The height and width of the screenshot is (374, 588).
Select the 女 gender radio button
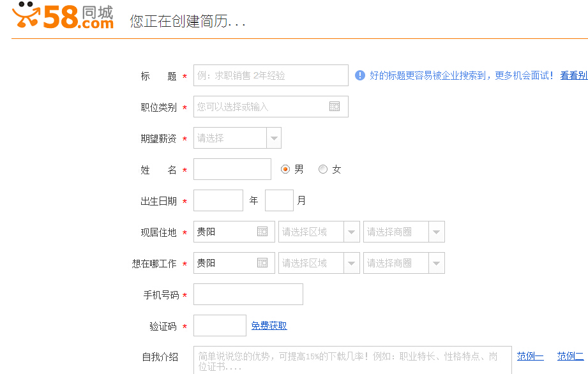pos(322,168)
